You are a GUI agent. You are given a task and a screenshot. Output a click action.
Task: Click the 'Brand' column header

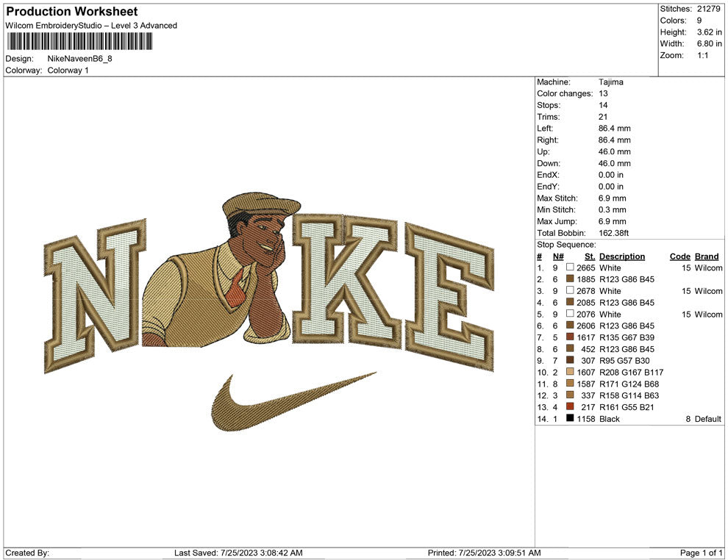tap(707, 256)
